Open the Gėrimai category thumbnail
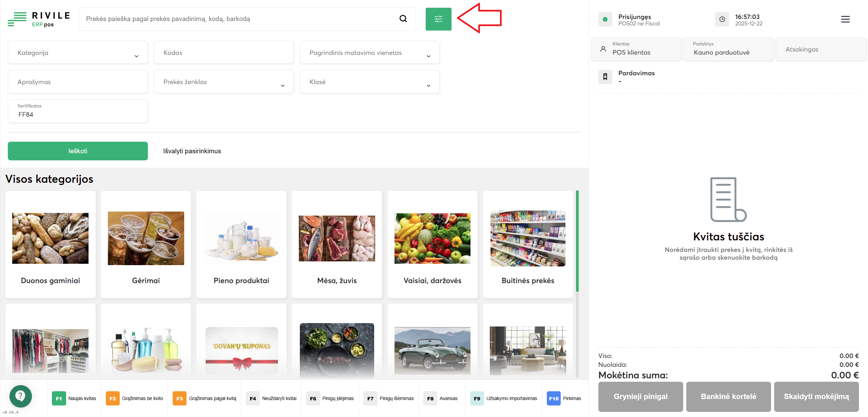Image resolution: width=868 pixels, height=417 pixels. (146, 238)
